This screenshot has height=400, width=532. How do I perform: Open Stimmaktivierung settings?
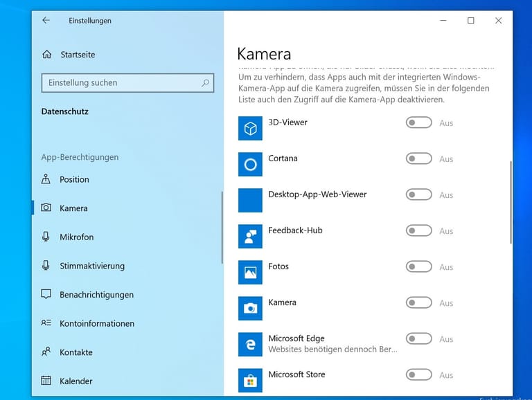coord(127,266)
